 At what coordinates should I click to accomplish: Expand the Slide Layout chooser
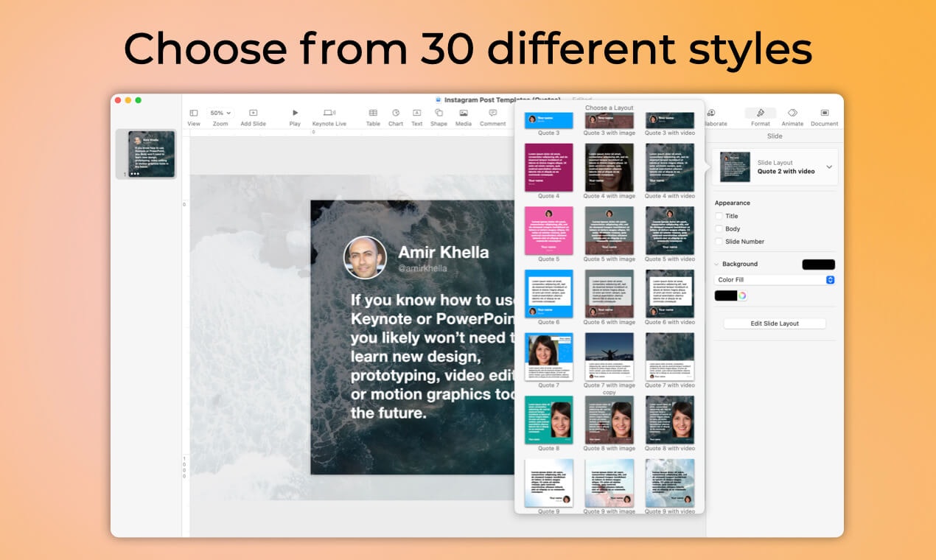click(775, 167)
